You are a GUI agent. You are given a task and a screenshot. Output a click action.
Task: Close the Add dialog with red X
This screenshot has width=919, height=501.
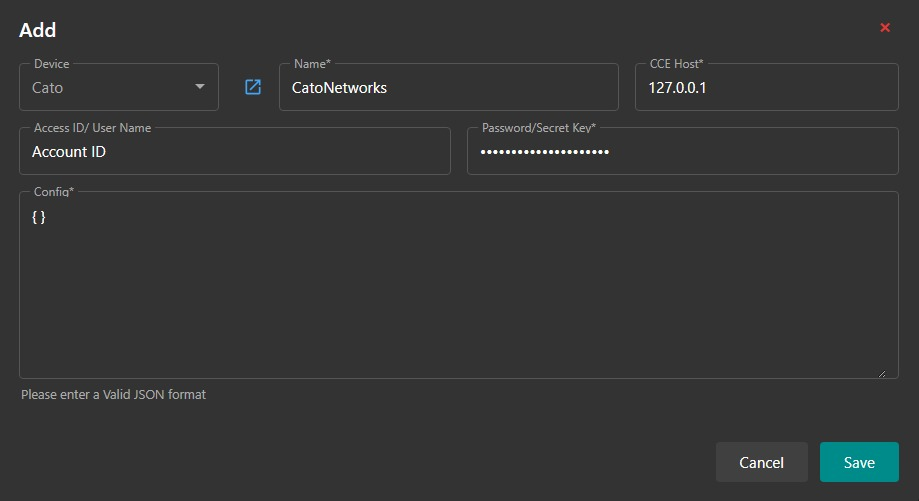click(x=885, y=28)
